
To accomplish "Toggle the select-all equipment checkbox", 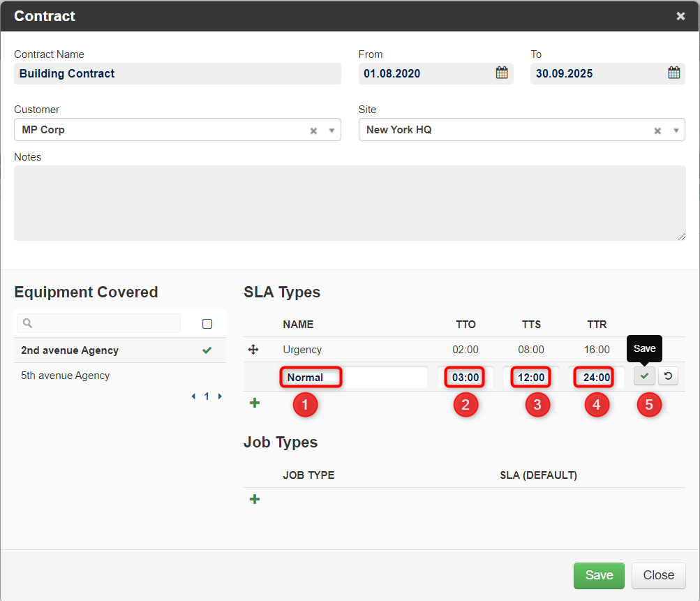I will 207,324.
